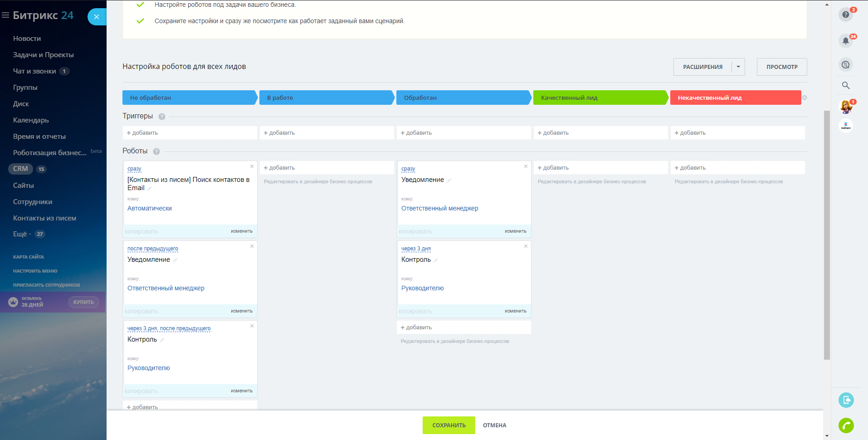Remove the Контроль robot in the Обработан column
Image resolution: width=868 pixels, height=440 pixels.
tap(526, 246)
